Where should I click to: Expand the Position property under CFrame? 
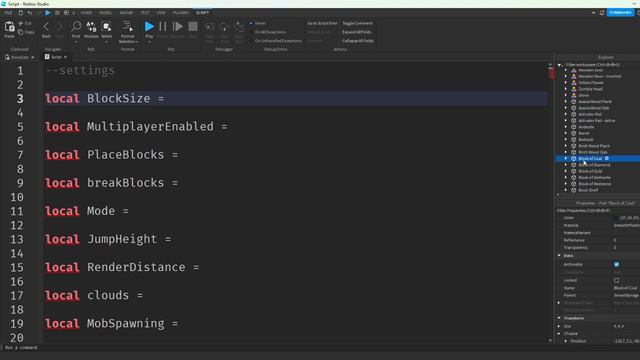[566, 341]
